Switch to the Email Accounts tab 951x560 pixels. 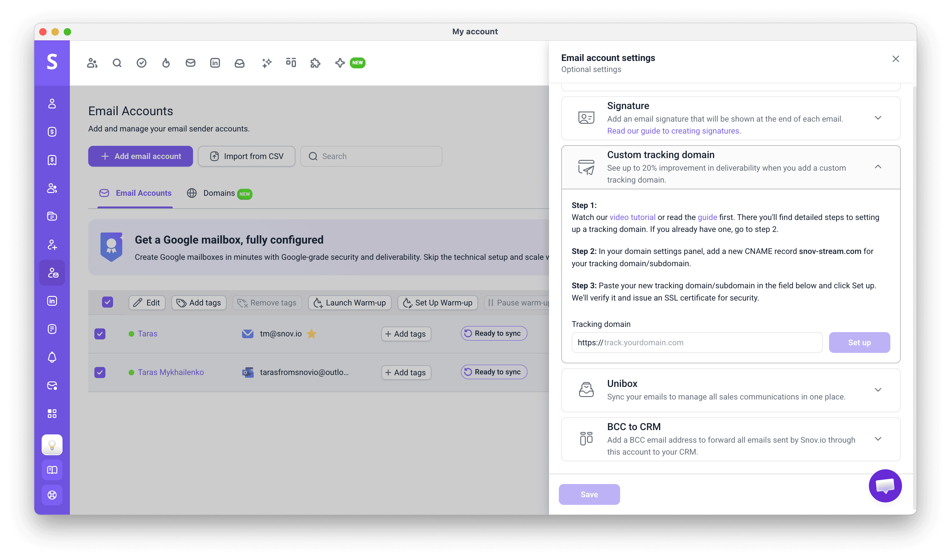click(135, 193)
